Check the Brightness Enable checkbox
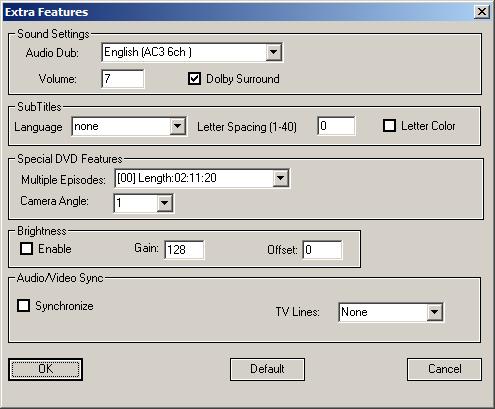Image resolution: width=495 pixels, height=409 pixels. click(26, 249)
